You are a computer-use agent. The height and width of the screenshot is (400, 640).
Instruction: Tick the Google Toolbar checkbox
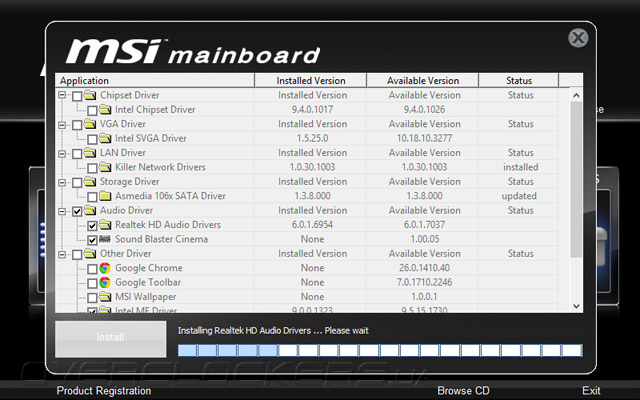[92, 283]
